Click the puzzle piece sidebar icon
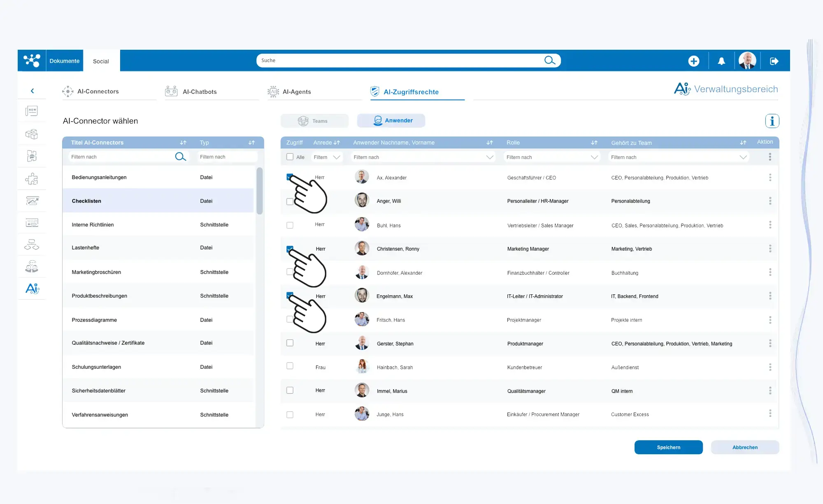 [x=32, y=178]
